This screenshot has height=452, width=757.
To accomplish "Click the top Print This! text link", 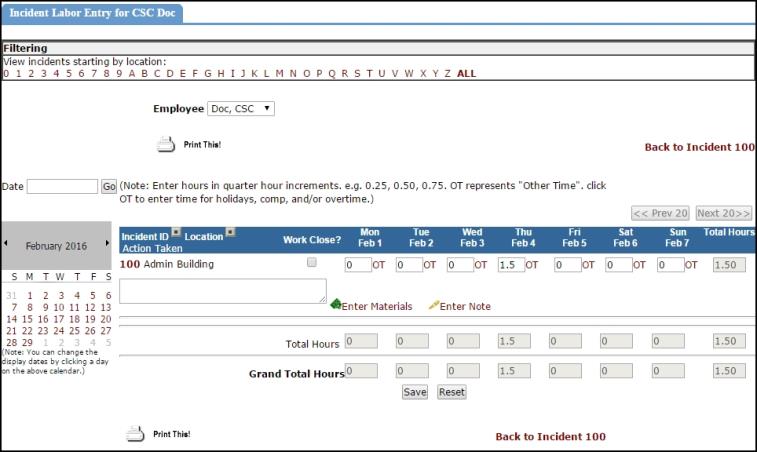I will coord(202,144).
